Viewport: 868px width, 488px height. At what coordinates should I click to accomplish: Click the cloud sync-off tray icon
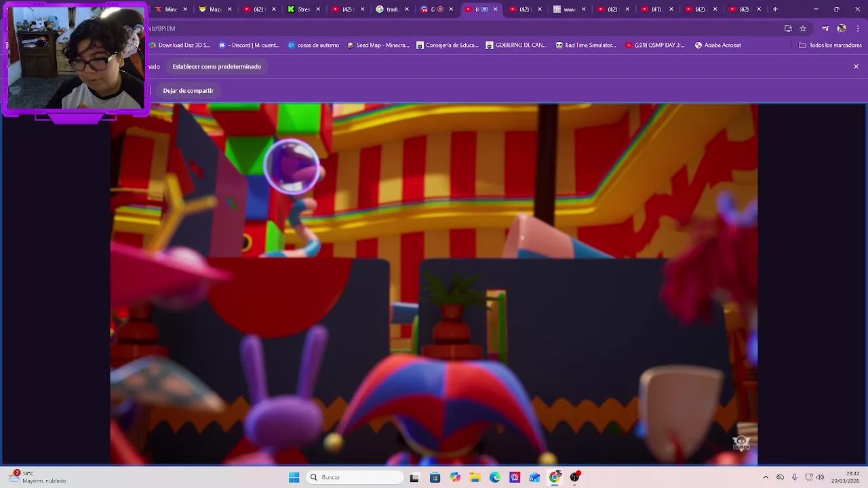(780, 477)
